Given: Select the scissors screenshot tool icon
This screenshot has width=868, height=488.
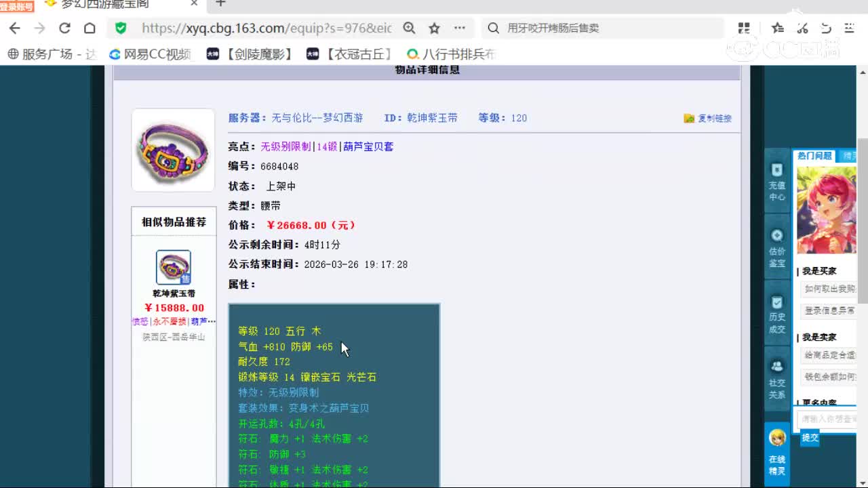Looking at the screenshot, I should pos(803,28).
